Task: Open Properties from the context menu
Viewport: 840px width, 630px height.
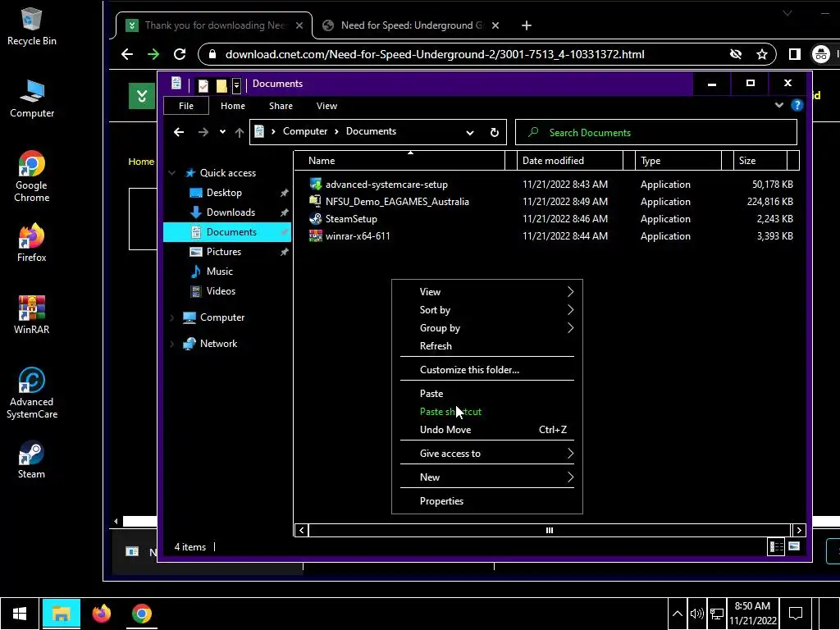Action: 487,501
